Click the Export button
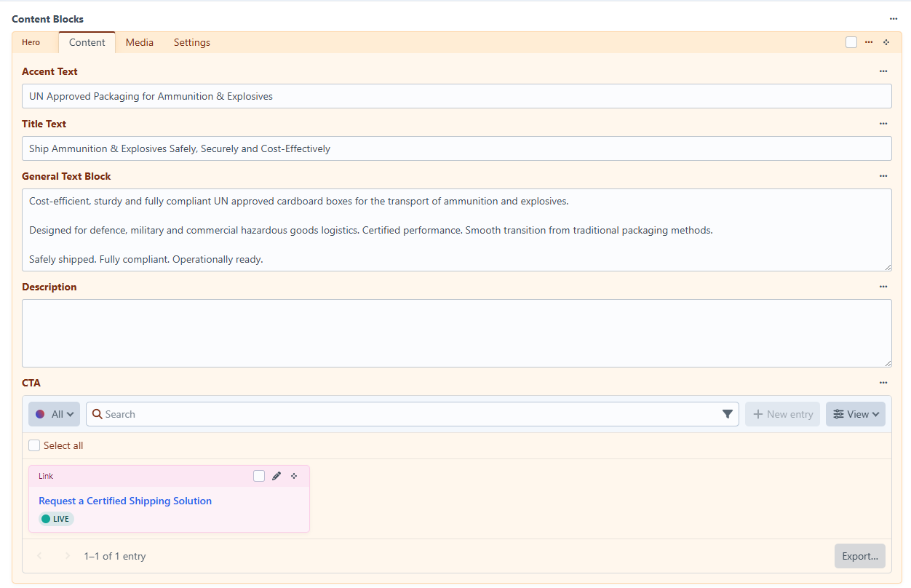The image size is (911, 588). (x=860, y=556)
